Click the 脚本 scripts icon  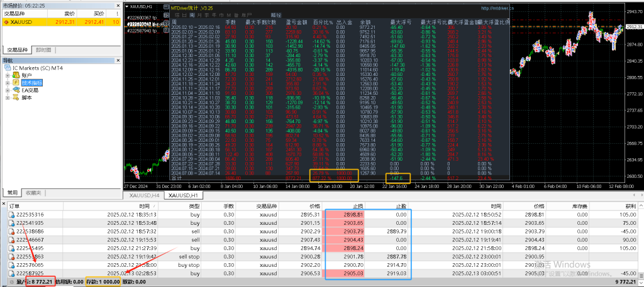click(x=16, y=98)
